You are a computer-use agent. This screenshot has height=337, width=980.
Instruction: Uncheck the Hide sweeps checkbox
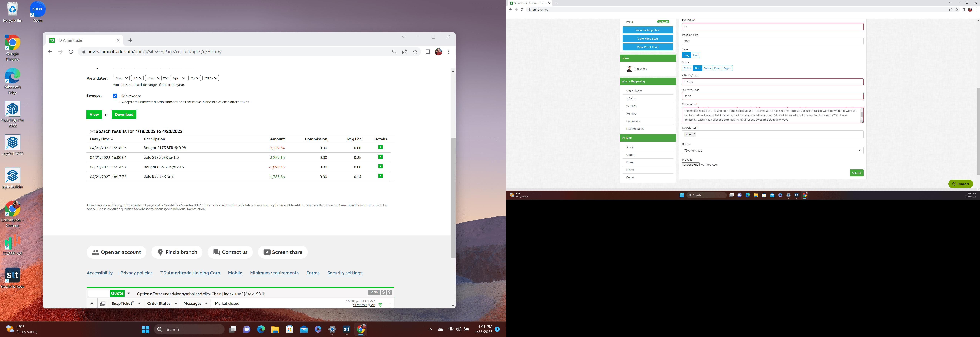pos(115,96)
